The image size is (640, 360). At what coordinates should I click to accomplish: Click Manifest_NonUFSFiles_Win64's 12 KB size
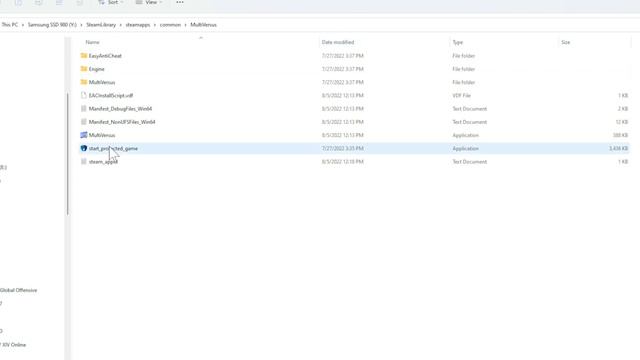tap(622, 122)
